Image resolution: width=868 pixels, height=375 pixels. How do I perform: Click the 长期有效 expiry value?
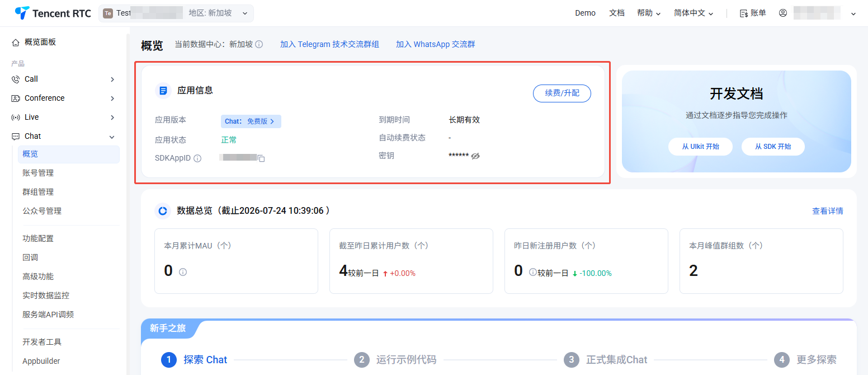coord(464,120)
